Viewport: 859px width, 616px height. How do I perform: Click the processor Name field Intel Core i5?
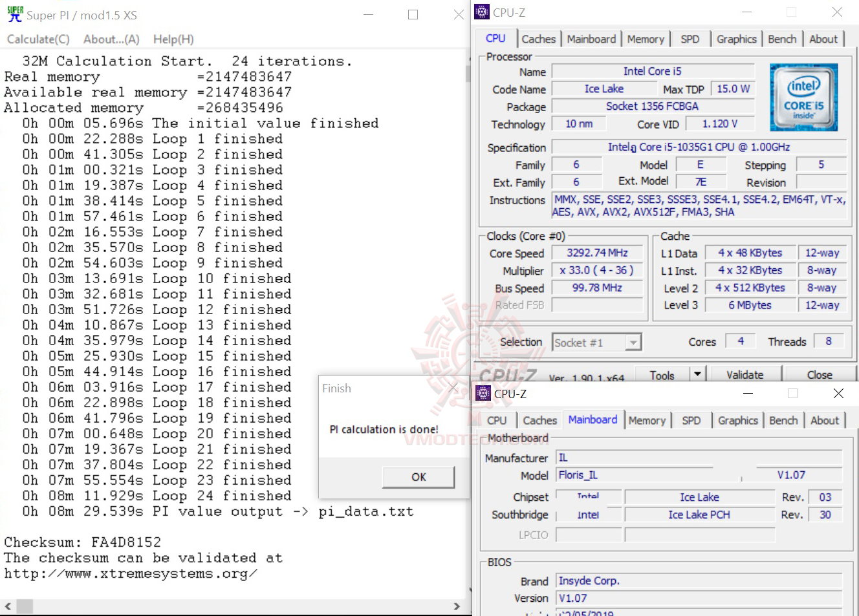click(653, 71)
